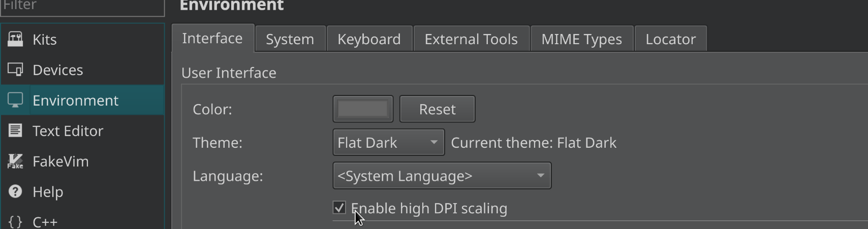
Task: Disable high DPI scaling checkbox
Action: coord(339,208)
